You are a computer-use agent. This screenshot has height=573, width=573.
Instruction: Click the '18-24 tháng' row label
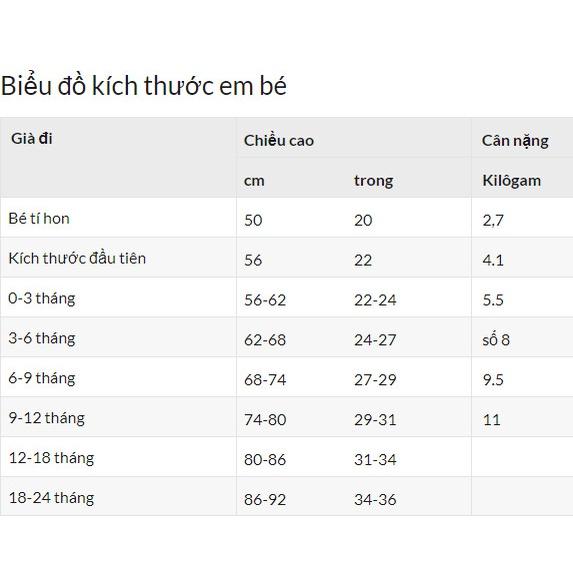coord(51,498)
